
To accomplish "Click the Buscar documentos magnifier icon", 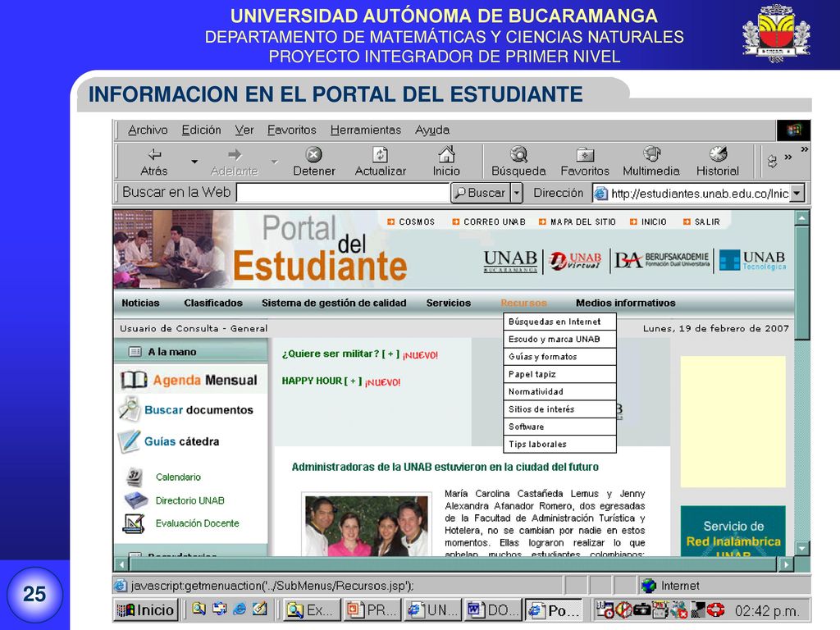I will click(129, 409).
